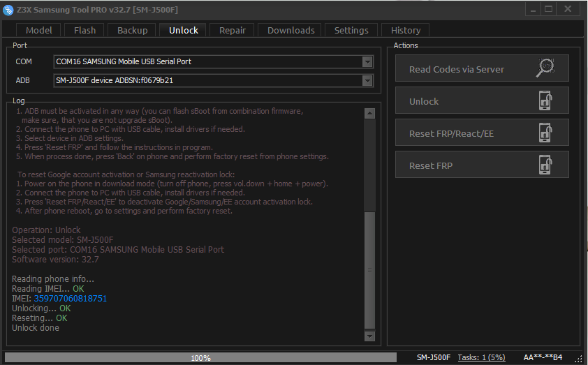Minimize the Z3X Samsung Tool window
This screenshot has width=588, height=365.
click(533, 9)
